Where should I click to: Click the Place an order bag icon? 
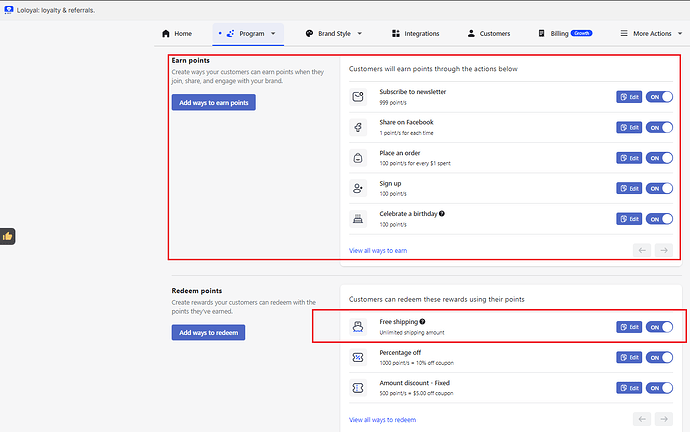click(x=357, y=158)
